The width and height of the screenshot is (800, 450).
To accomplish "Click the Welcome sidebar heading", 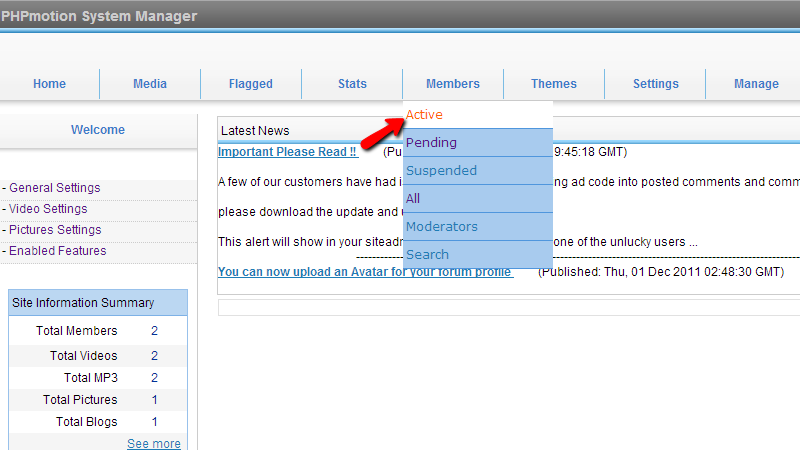I will (x=98, y=130).
